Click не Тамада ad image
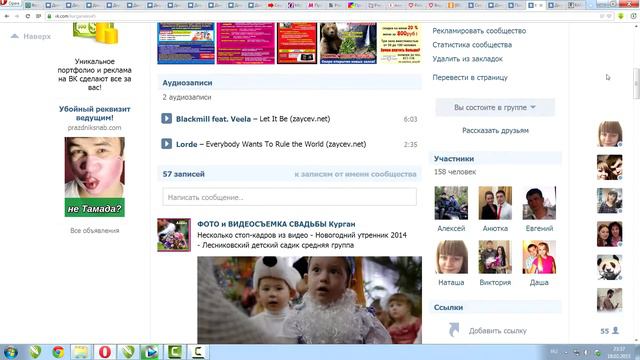Image resolution: width=640 pixels, height=360 pixels. coord(95,177)
